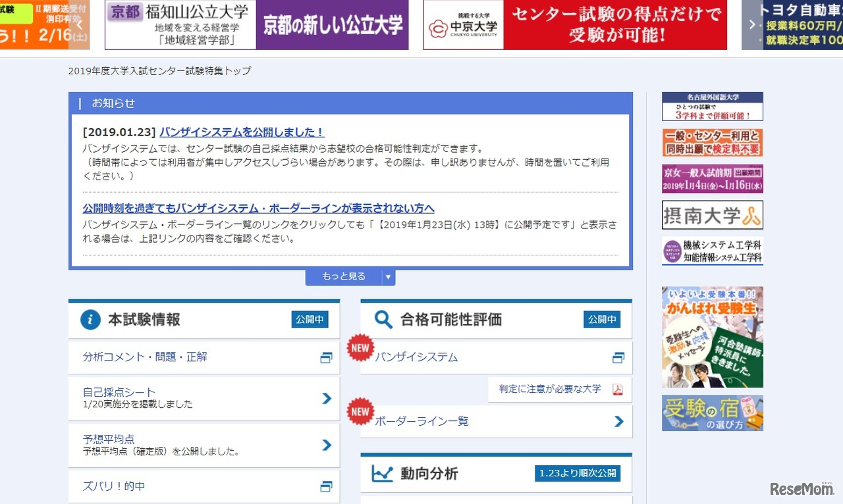Click the chevron arrow on ボーダーライン一覧
Viewport: 843px width, 504px height.
pyautogui.click(x=618, y=421)
